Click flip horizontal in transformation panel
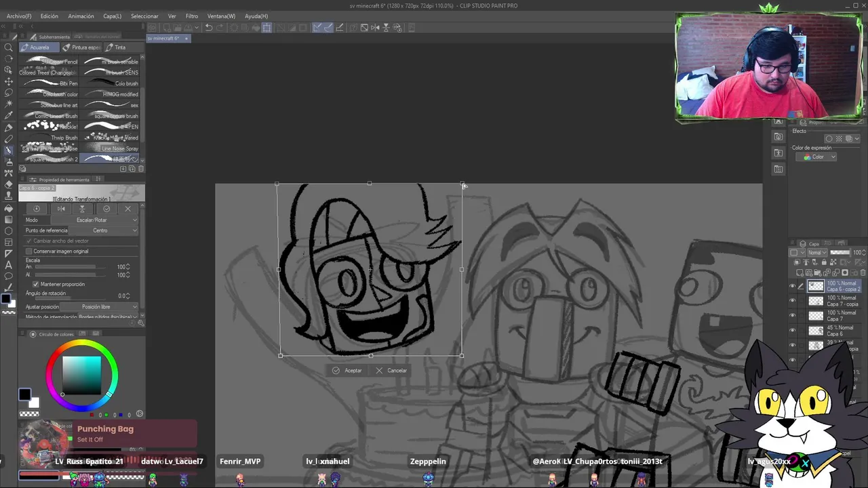The height and width of the screenshot is (488, 868). 60,209
